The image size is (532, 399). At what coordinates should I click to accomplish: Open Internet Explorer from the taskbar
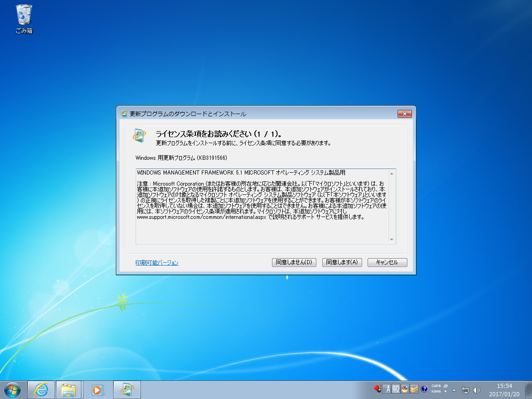[x=41, y=389]
